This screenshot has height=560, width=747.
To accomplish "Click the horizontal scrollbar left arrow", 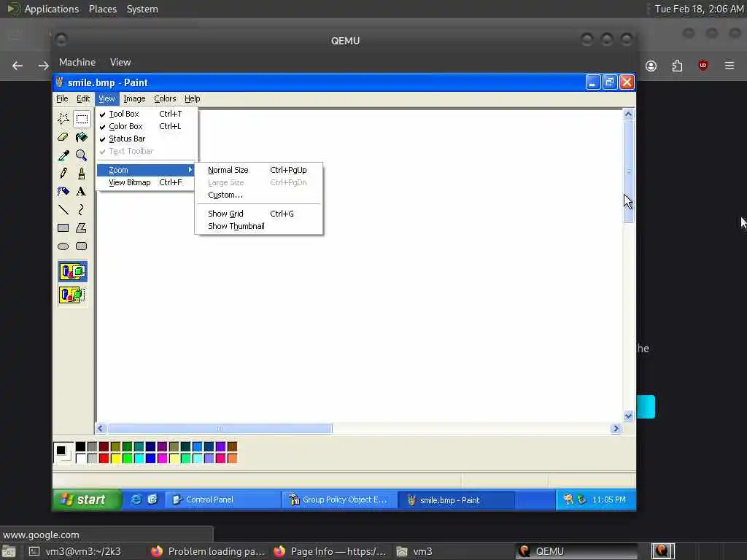I will coord(101,429).
